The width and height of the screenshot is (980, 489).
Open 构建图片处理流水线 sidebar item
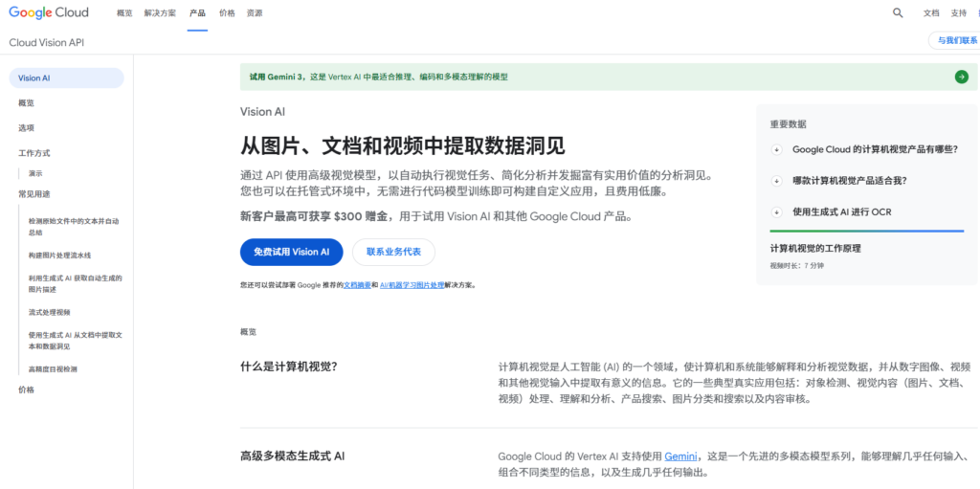[59, 256]
